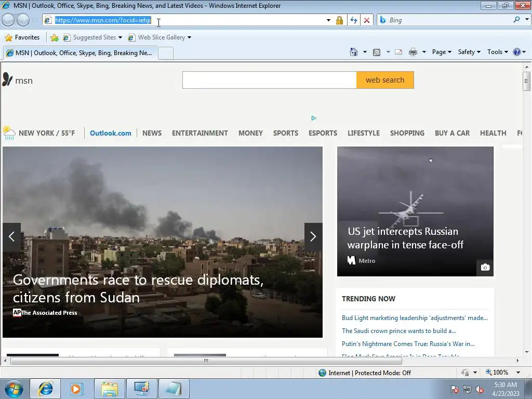Open the recent pages dropdown arrow
The width and height of the screenshot is (532, 399).
[34, 20]
